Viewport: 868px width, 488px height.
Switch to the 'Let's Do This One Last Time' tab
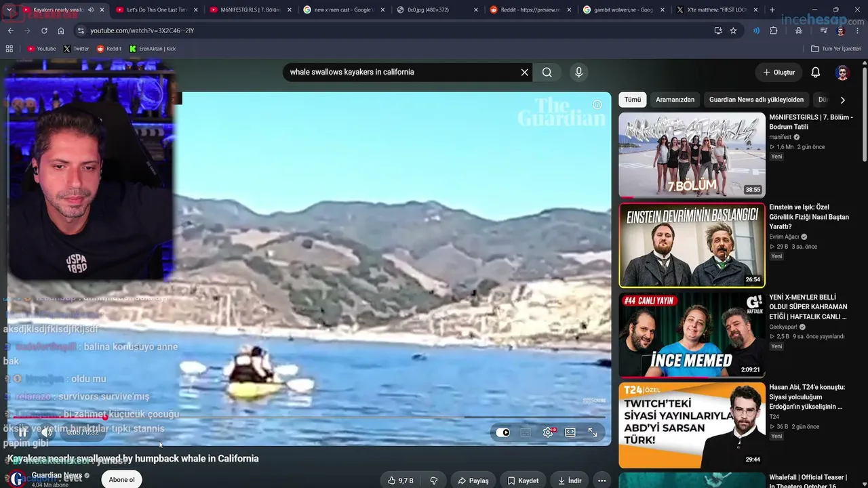pos(156,10)
